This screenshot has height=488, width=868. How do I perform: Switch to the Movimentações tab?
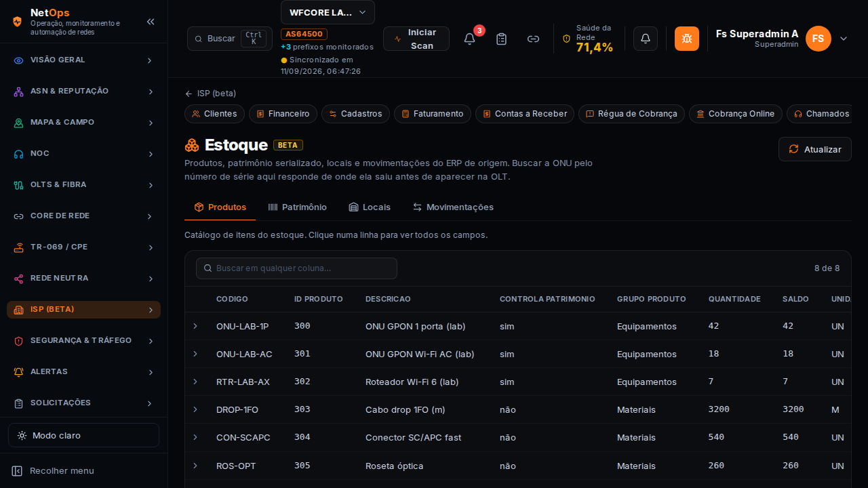[453, 207]
